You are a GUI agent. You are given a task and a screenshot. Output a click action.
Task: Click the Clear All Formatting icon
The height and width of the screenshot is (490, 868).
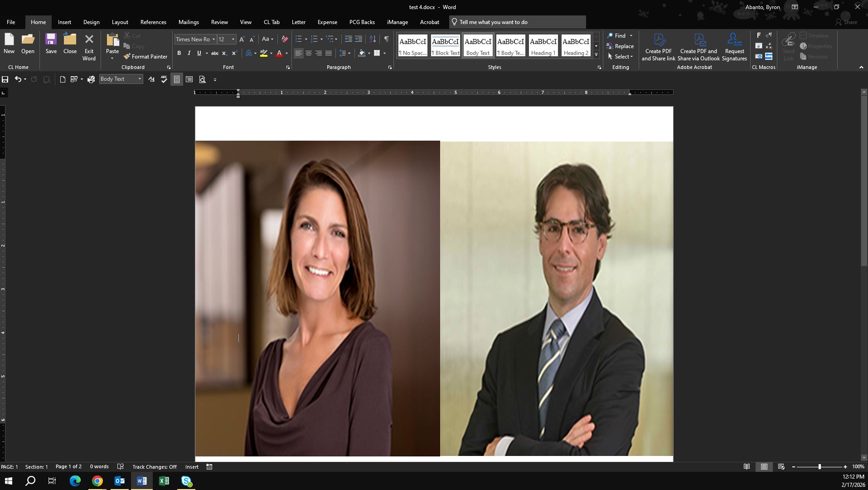[285, 39]
